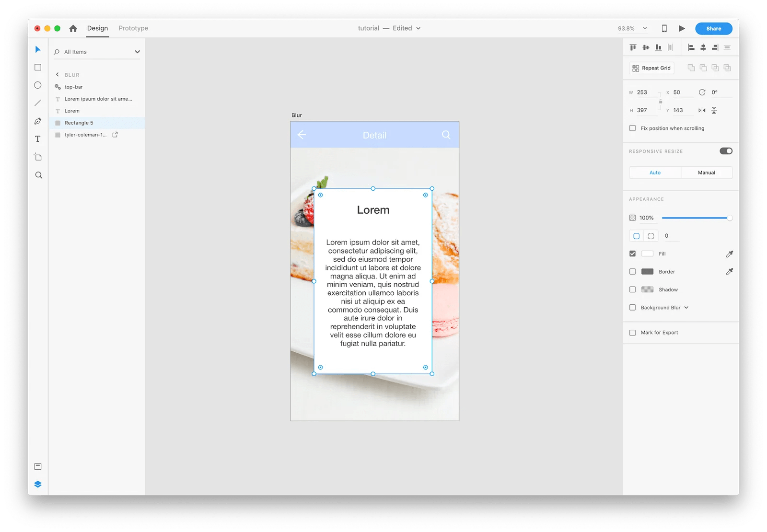767x532 pixels.
Task: Enable the Shadow checkbox
Action: pos(633,289)
